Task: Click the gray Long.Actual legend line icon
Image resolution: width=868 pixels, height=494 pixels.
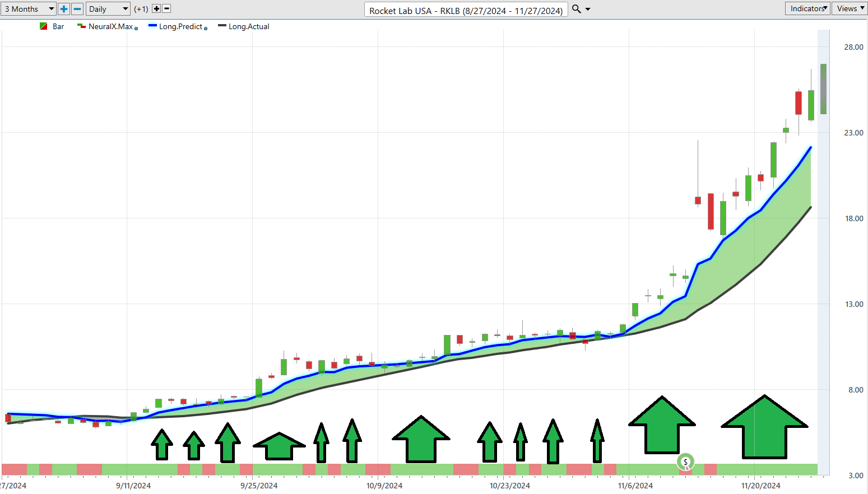Action: [x=222, y=26]
